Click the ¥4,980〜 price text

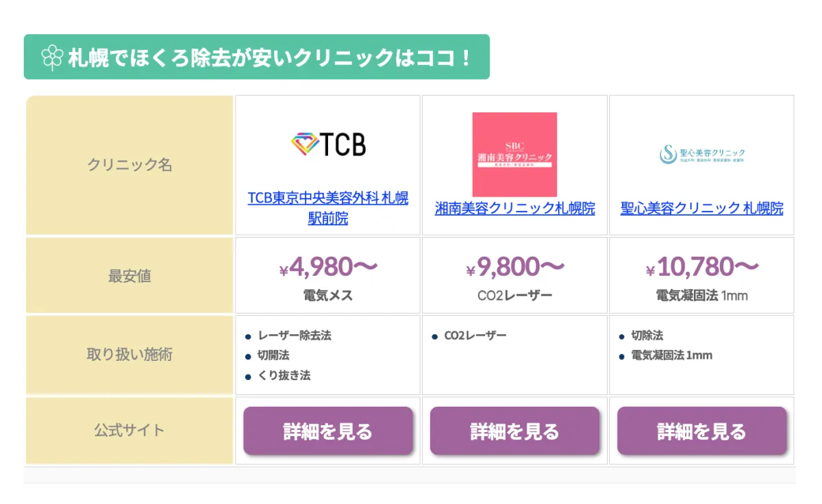(x=328, y=267)
